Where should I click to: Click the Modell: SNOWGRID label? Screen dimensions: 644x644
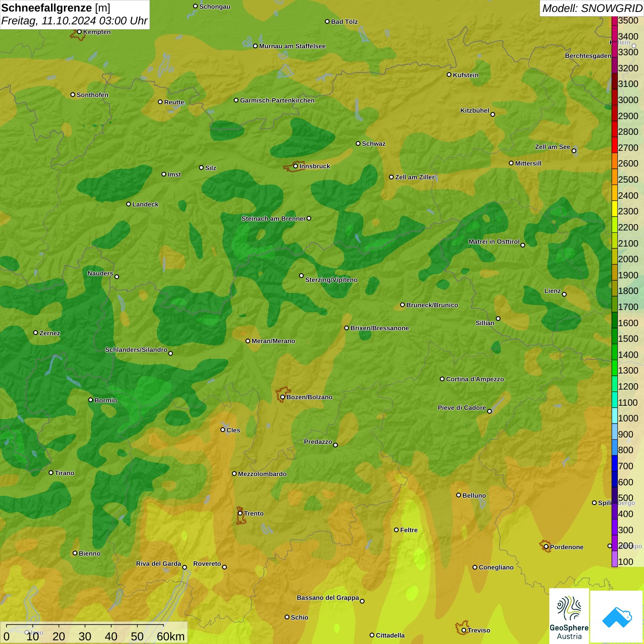pos(592,8)
